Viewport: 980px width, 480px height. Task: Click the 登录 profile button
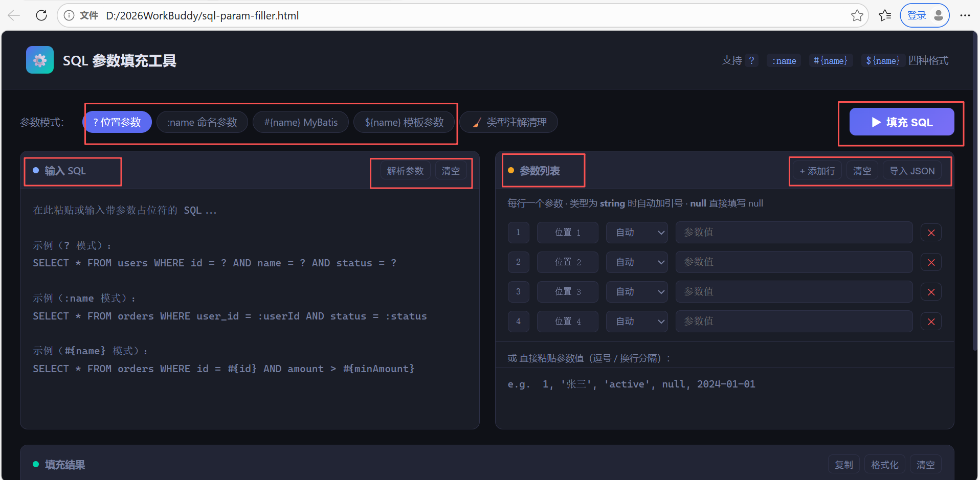pyautogui.click(x=925, y=15)
